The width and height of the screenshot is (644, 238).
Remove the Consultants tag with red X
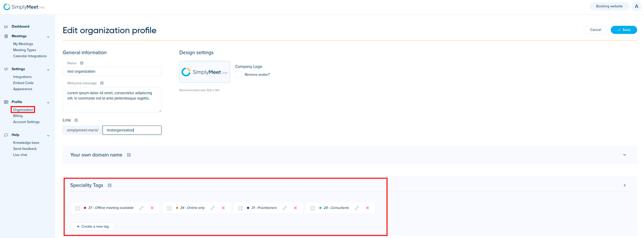click(x=367, y=208)
